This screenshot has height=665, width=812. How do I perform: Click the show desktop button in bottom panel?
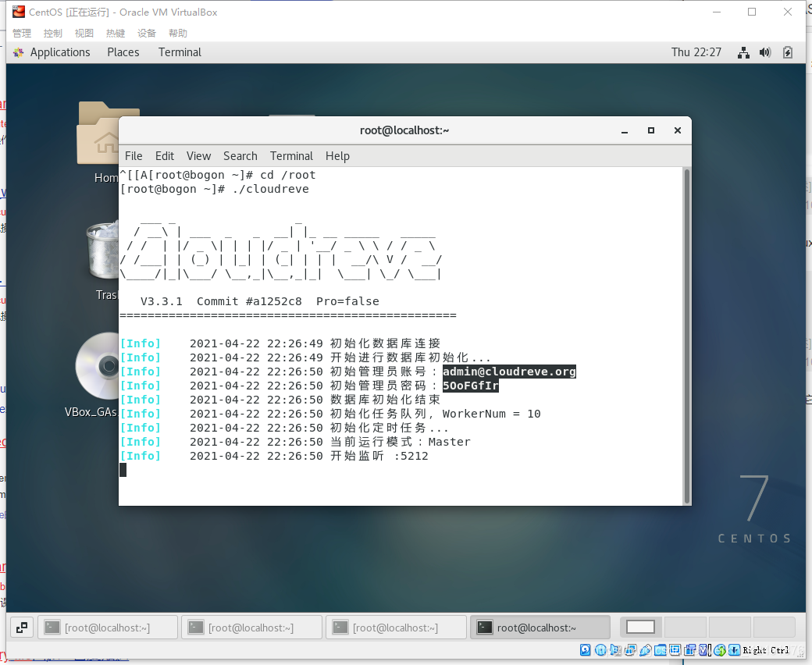[x=22, y=628]
